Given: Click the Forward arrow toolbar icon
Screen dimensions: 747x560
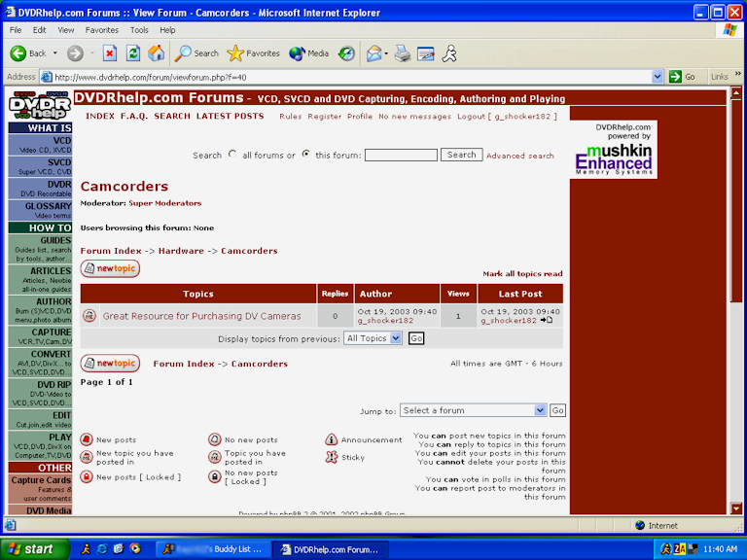Looking at the screenshot, I should (x=75, y=53).
